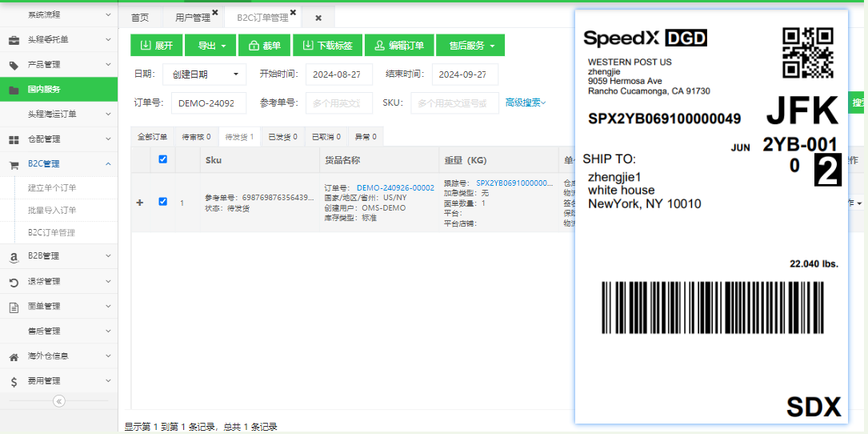
Task: Click the QR code on the SpeedX label
Action: (x=808, y=53)
